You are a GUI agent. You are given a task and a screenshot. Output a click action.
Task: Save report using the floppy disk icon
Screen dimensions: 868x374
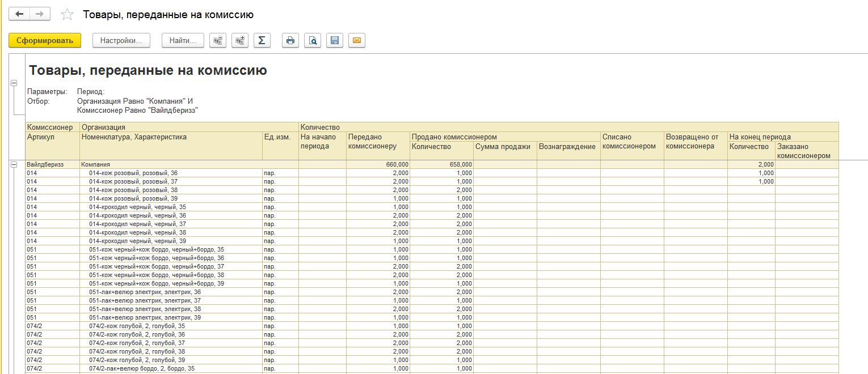coord(335,40)
